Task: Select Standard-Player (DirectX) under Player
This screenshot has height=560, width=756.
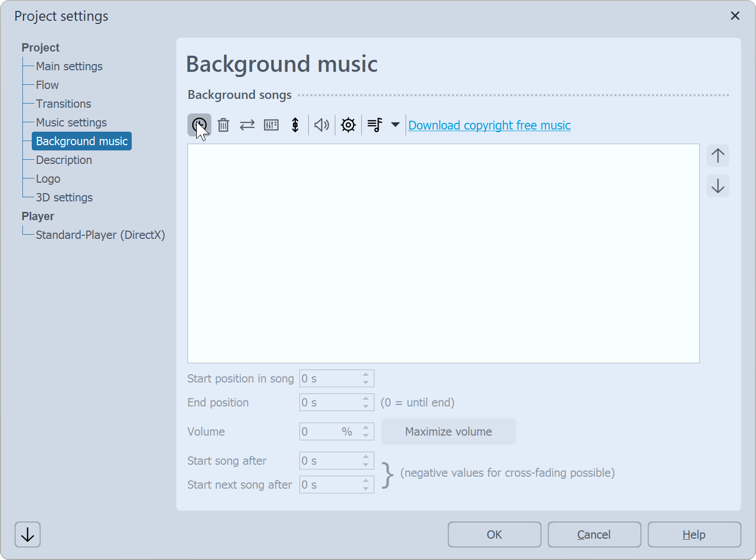Action: click(100, 235)
